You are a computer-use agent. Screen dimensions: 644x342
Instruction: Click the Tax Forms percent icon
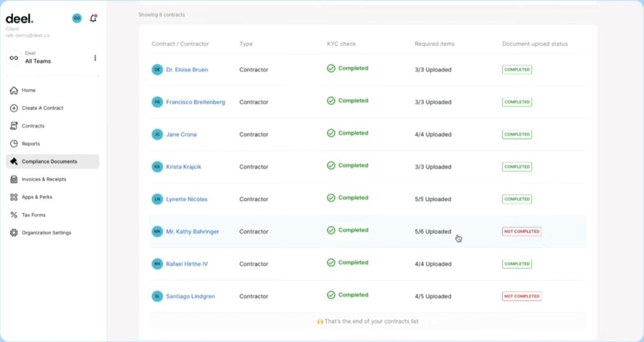pyautogui.click(x=14, y=215)
